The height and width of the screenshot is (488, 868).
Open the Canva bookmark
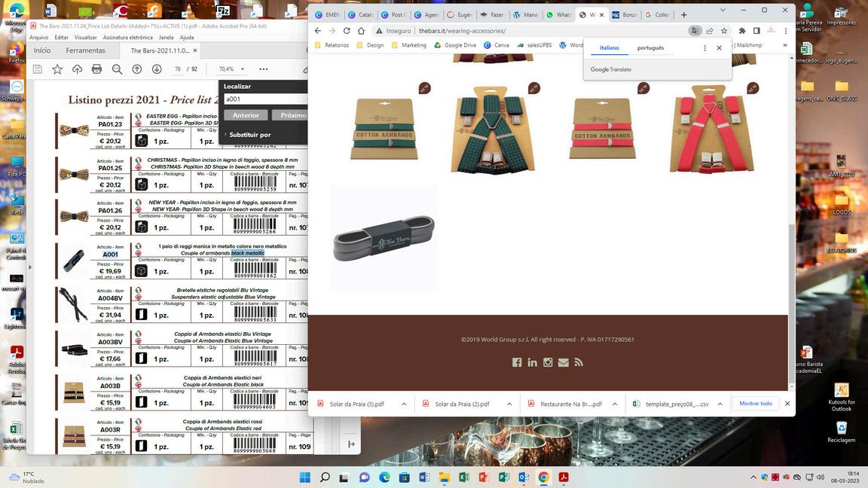tap(497, 45)
